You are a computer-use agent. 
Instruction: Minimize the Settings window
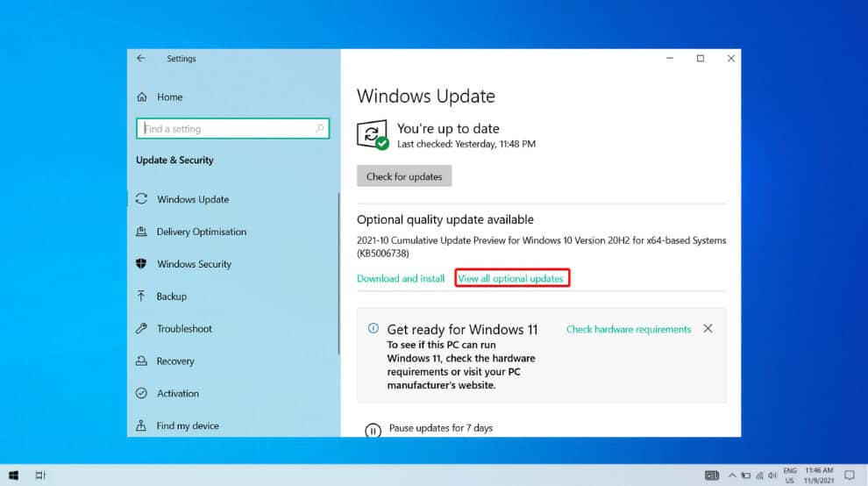(670, 58)
